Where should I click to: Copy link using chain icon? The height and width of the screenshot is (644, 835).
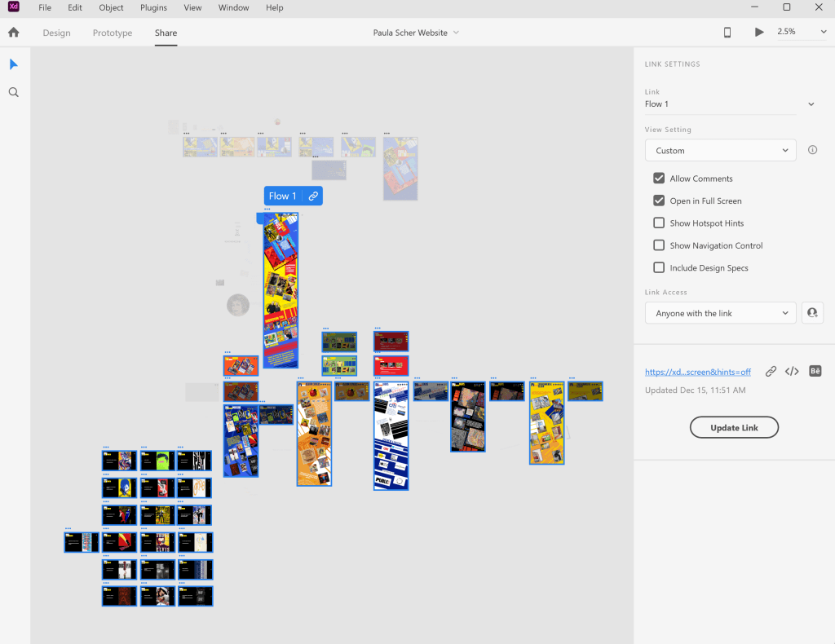[771, 372]
